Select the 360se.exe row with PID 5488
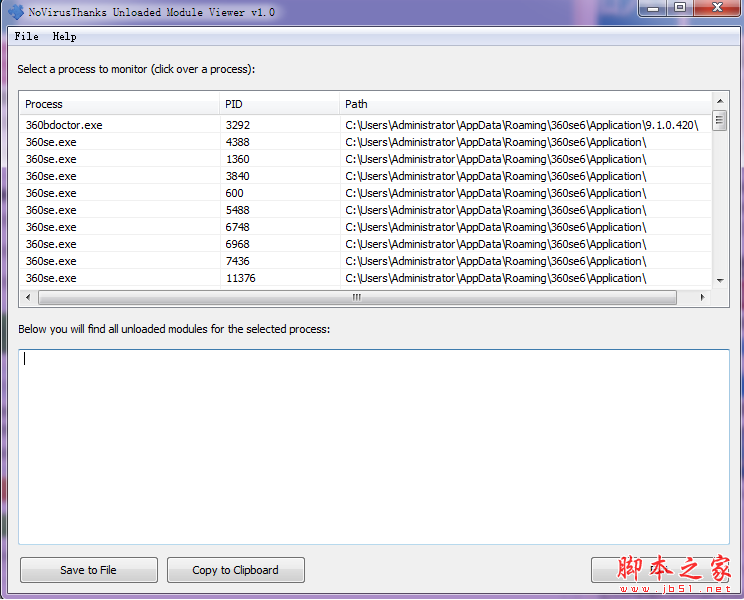Viewport: 744px width, 600px height. click(365, 210)
